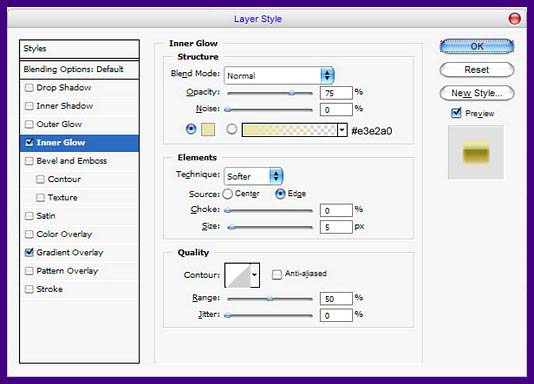This screenshot has width=534, height=384.
Task: Tick the Satin checkbox
Action: (29, 216)
